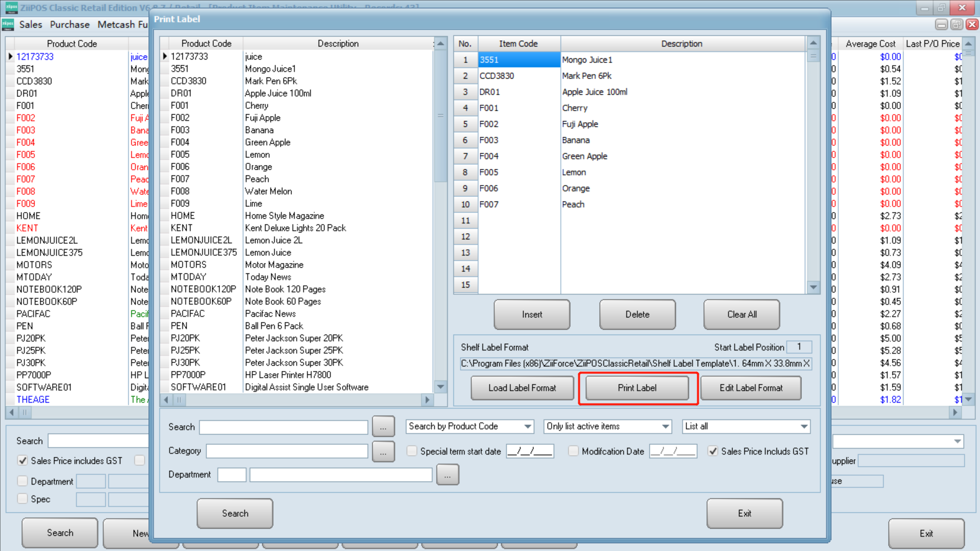This screenshot has height=551, width=980.
Task: Click the Print Label button
Action: point(637,388)
